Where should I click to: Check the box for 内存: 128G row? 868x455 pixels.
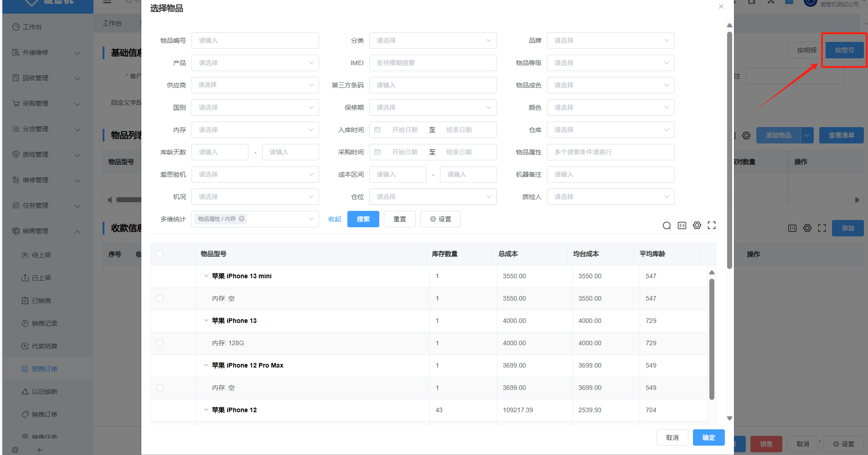point(160,343)
